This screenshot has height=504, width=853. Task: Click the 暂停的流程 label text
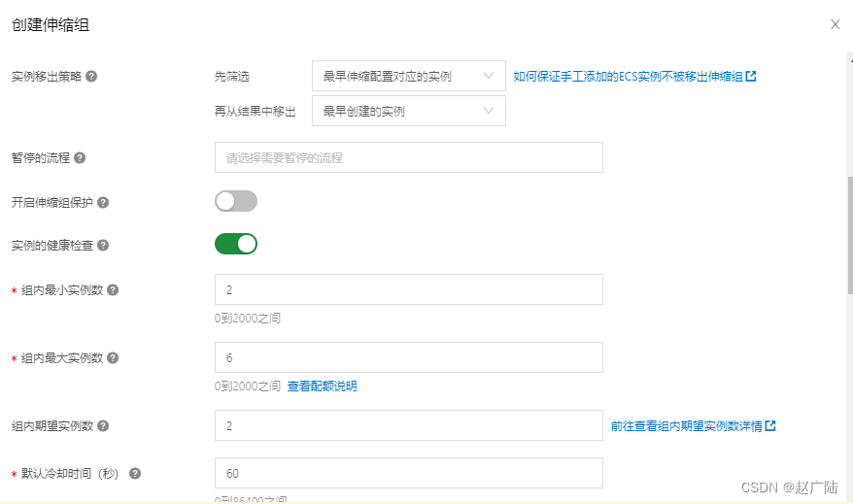pyautogui.click(x=41, y=157)
